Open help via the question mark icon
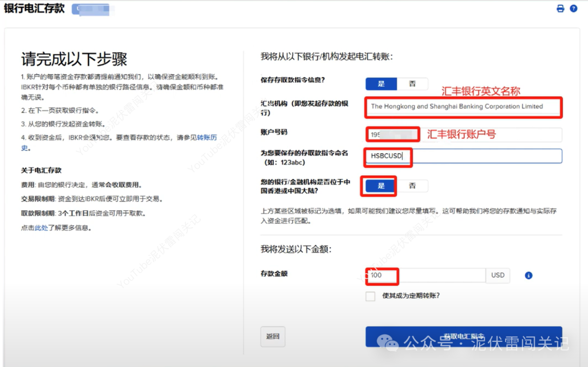The width and height of the screenshot is (588, 367). (x=573, y=8)
